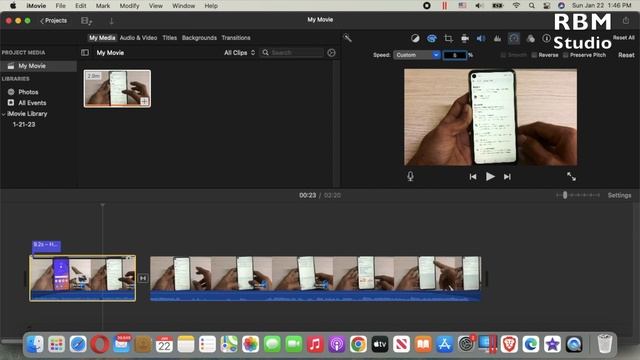Open the Edit menu
Screen dimensions: 640x360
point(81,6)
